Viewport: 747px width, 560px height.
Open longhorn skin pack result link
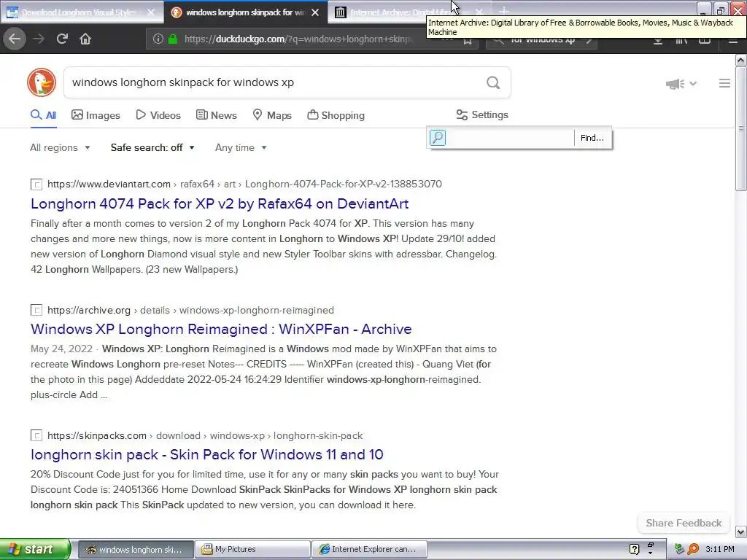[x=206, y=454]
